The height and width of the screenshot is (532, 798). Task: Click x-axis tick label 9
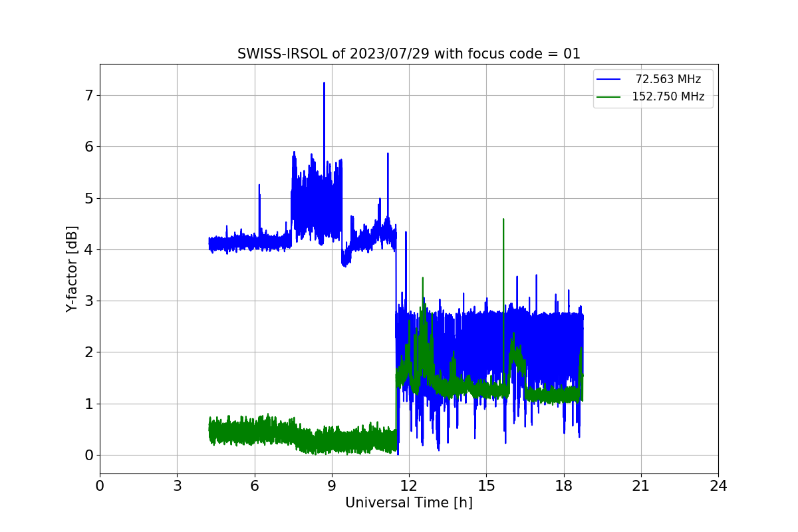[332, 486]
